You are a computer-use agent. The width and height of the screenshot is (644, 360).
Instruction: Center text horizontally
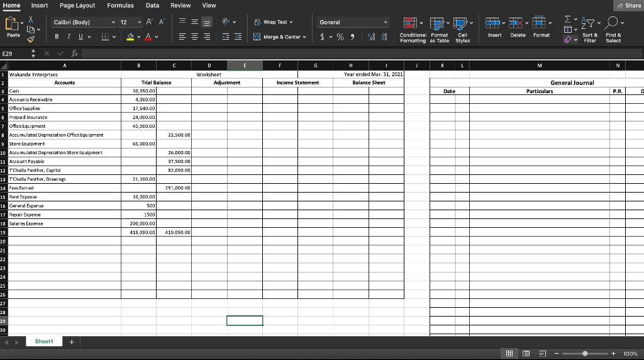coord(195,37)
